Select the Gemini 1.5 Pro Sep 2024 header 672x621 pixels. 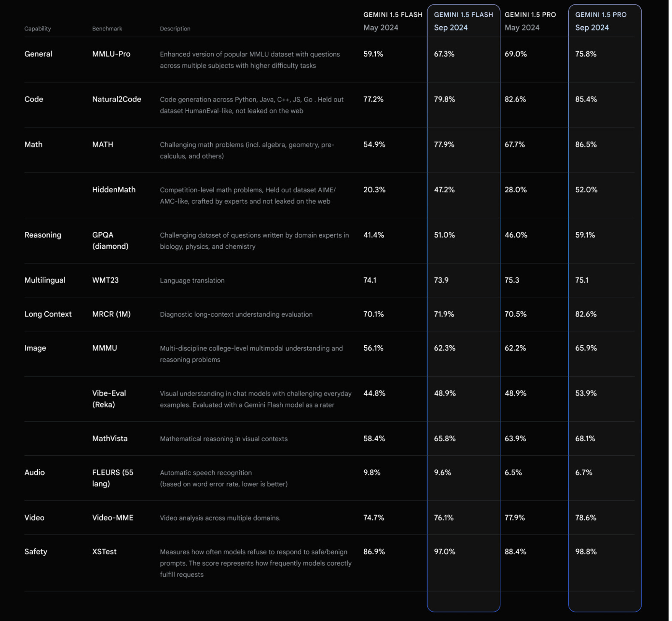[601, 21]
